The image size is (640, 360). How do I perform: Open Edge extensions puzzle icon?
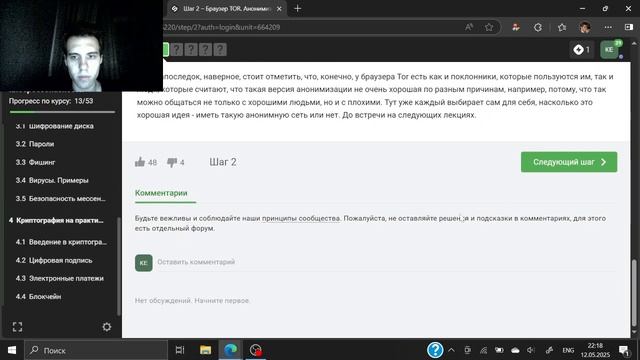538,27
